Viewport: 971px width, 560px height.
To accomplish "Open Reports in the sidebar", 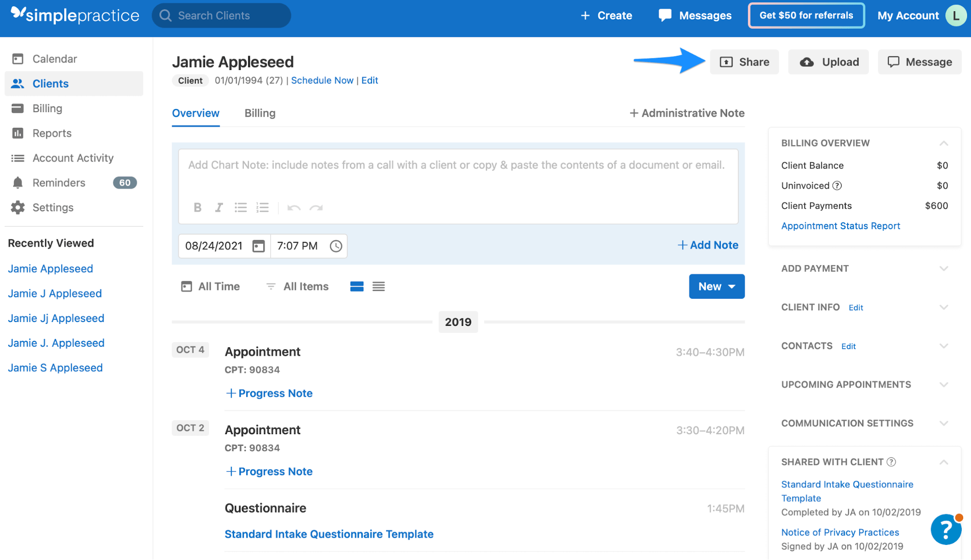I will [51, 133].
